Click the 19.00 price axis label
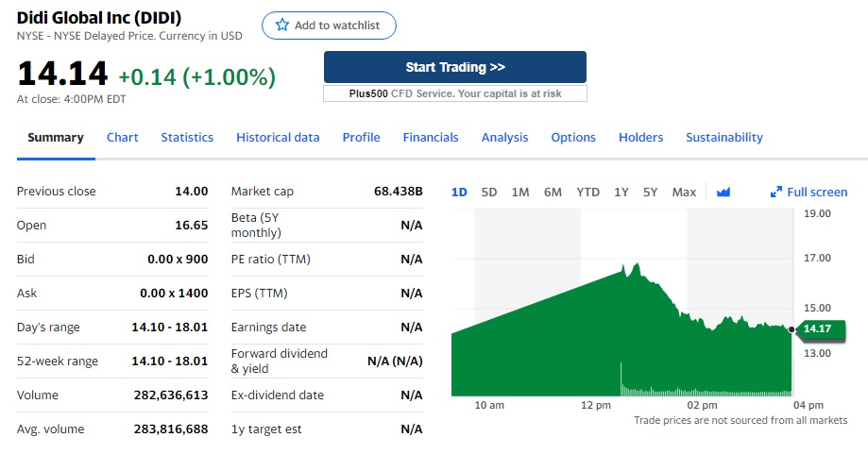Image resolution: width=868 pixels, height=471 pixels. click(x=817, y=213)
